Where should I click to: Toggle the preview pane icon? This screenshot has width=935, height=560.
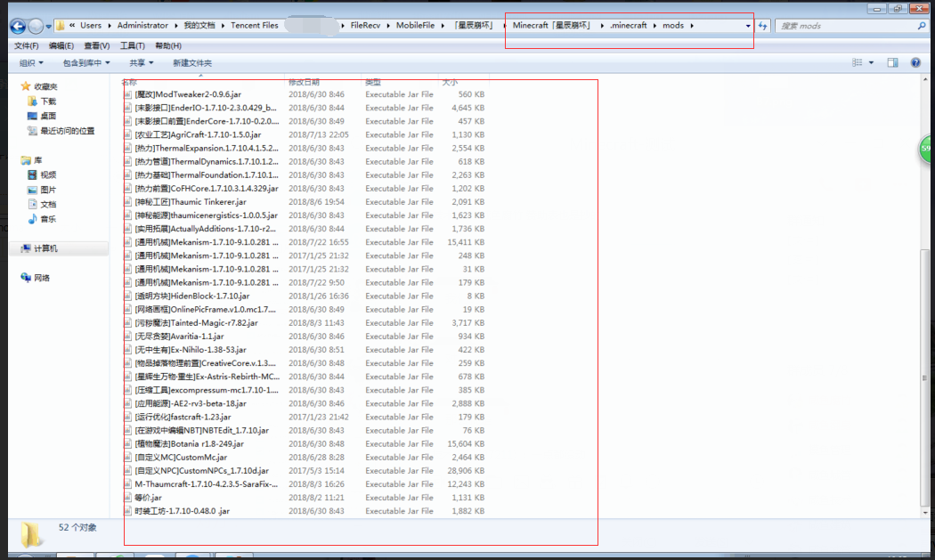[x=893, y=63]
